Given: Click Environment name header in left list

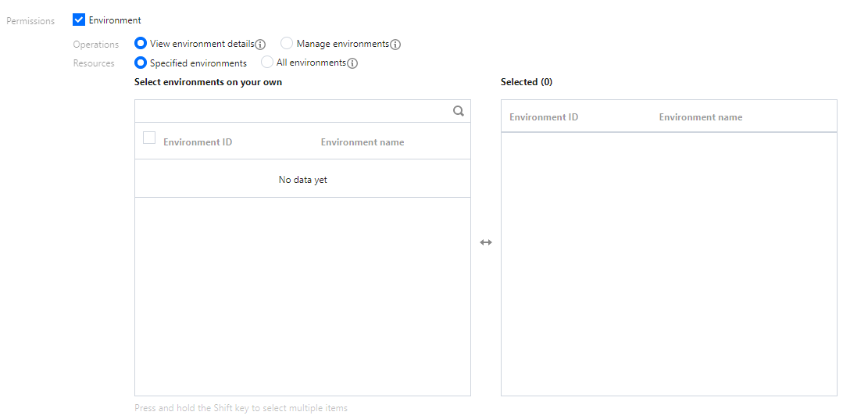Looking at the screenshot, I should click(x=363, y=142).
